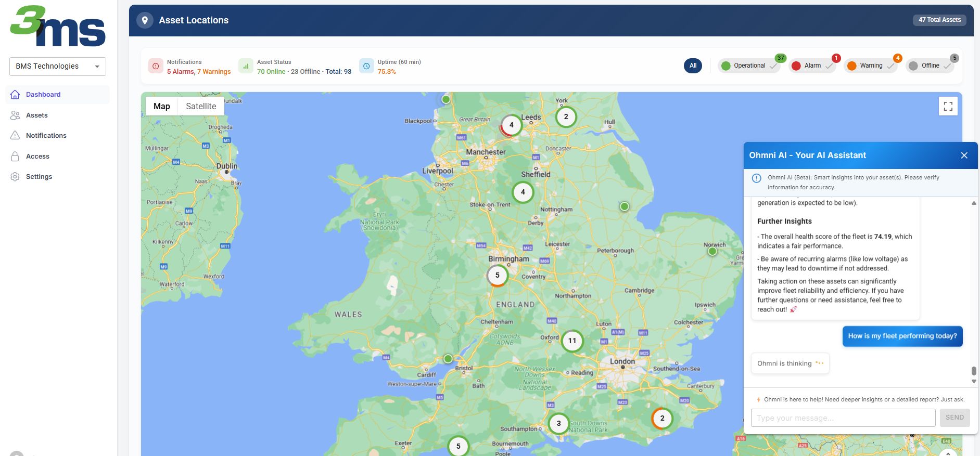Click the Ohmni is thinking indicator
Image resolution: width=980 pixels, height=456 pixels.
click(x=790, y=363)
